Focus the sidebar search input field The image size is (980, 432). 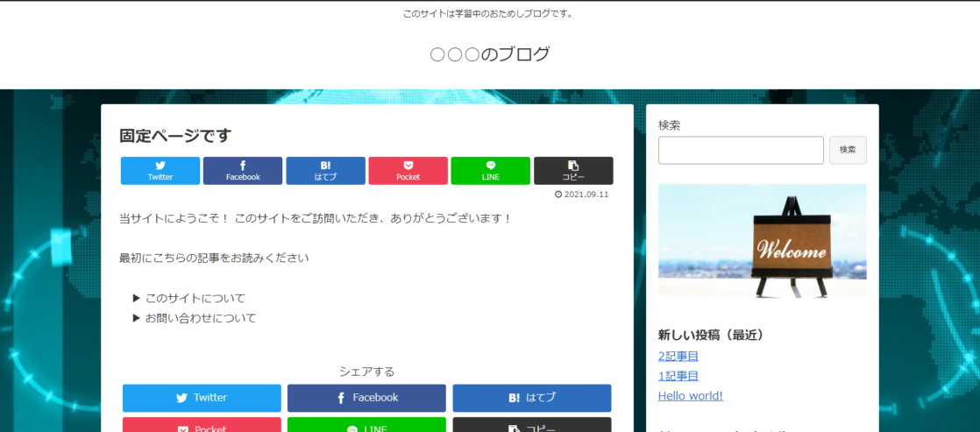click(x=742, y=150)
